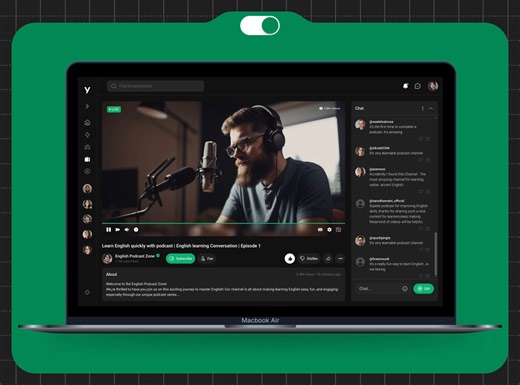Open messages bubble icon in the top bar
This screenshot has height=385, width=520.
(418, 86)
